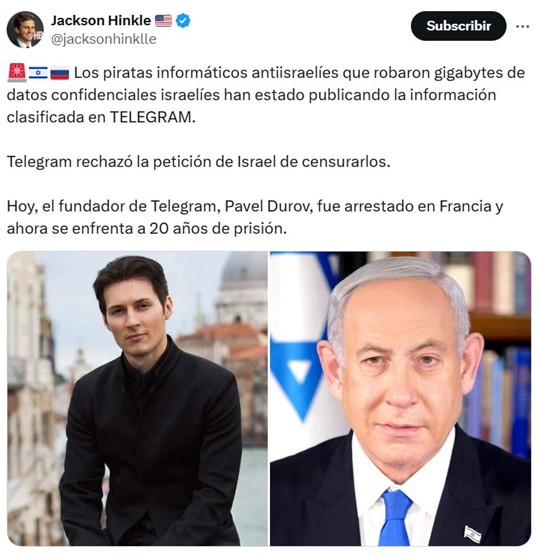Click the phrase '20 años de prisión'
The image size is (537, 555).
[x=218, y=229]
